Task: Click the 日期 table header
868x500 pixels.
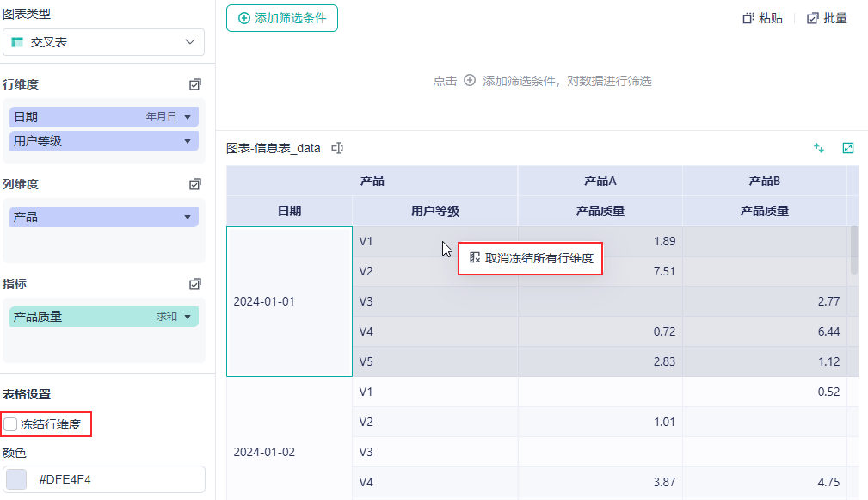Action: click(x=290, y=211)
